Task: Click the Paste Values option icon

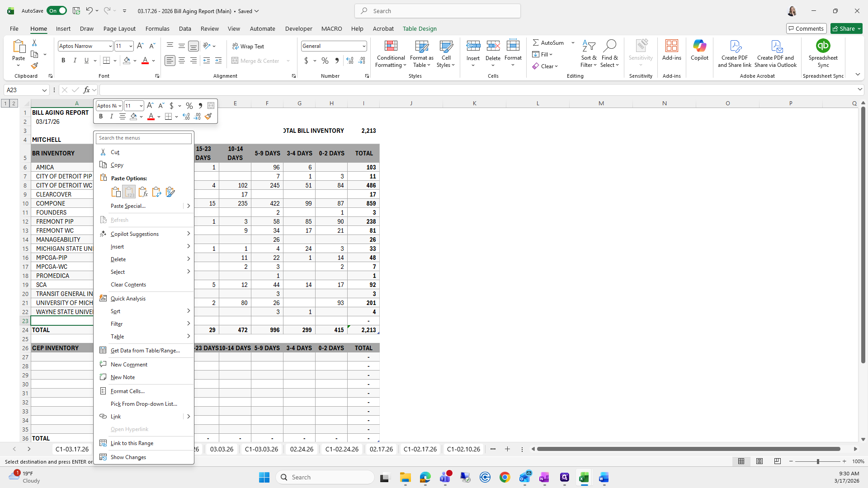Action: click(129, 192)
